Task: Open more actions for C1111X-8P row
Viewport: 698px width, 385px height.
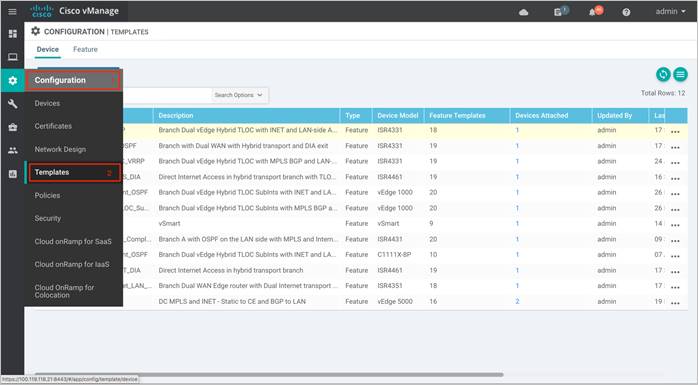Action: click(x=675, y=256)
